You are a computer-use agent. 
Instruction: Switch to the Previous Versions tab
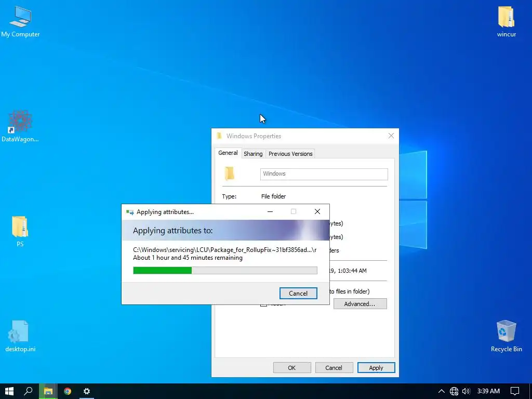(290, 154)
